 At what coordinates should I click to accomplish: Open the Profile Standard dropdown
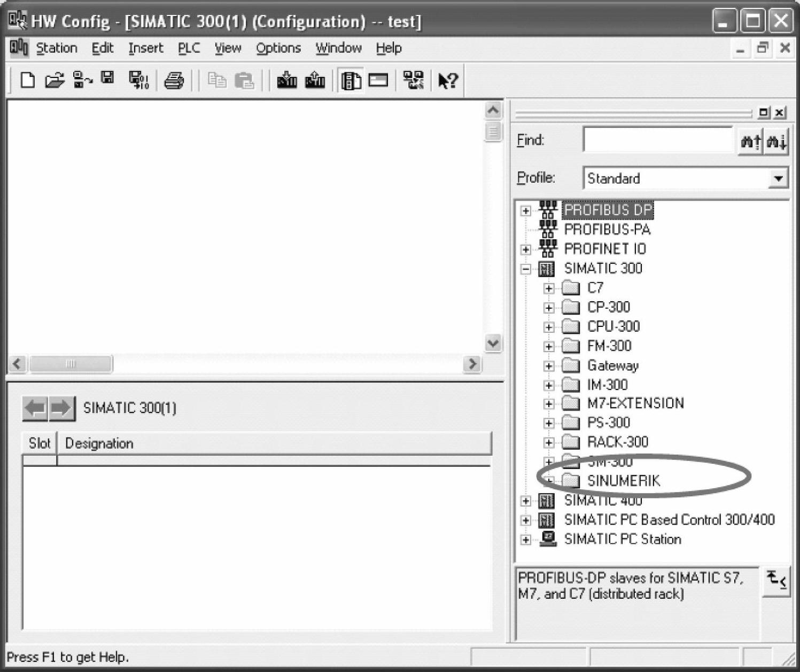(778, 178)
